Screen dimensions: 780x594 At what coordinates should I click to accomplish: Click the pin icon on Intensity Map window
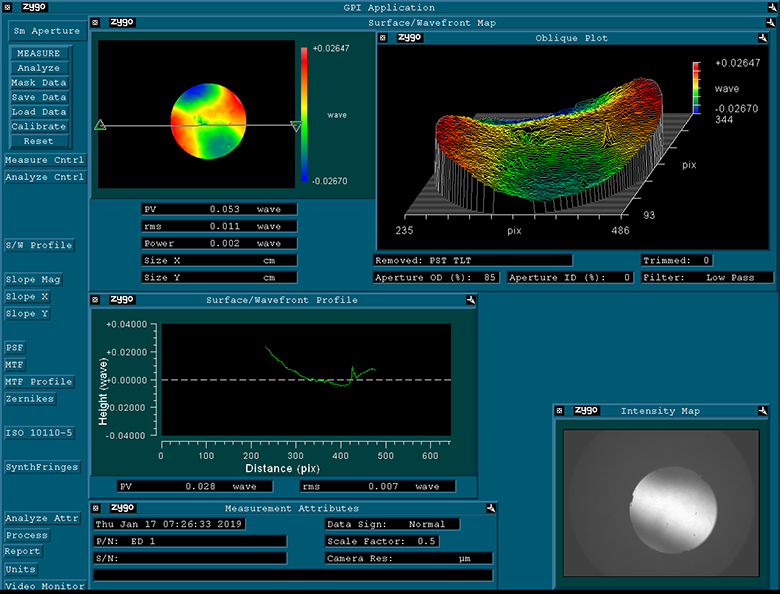click(762, 410)
